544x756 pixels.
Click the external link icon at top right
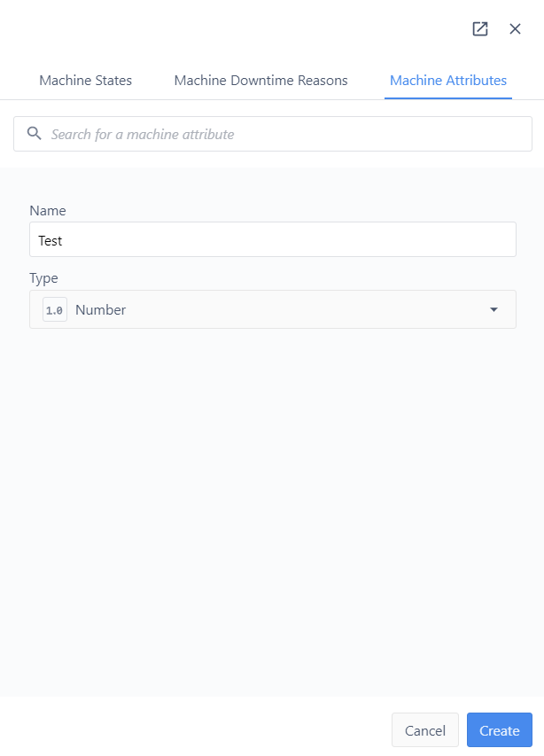tap(479, 28)
